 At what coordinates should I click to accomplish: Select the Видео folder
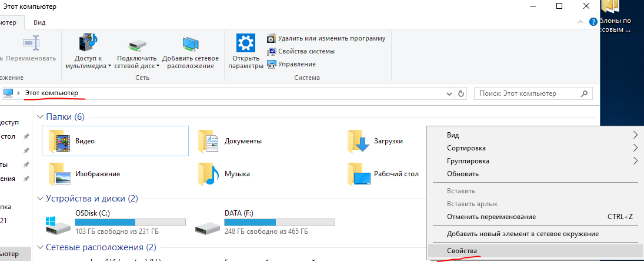coord(115,141)
